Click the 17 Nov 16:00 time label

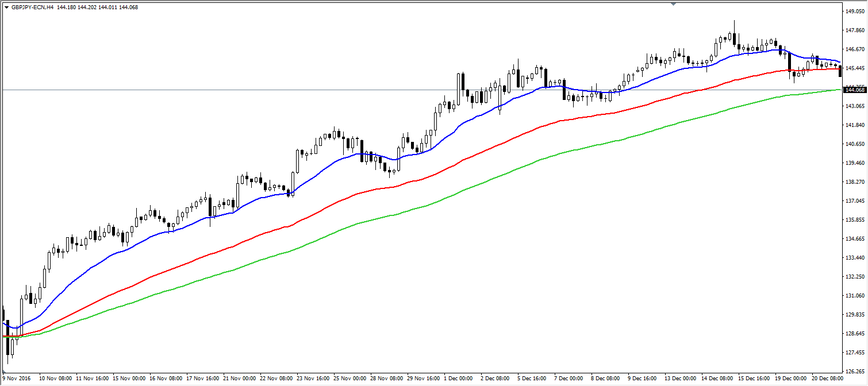click(x=205, y=379)
